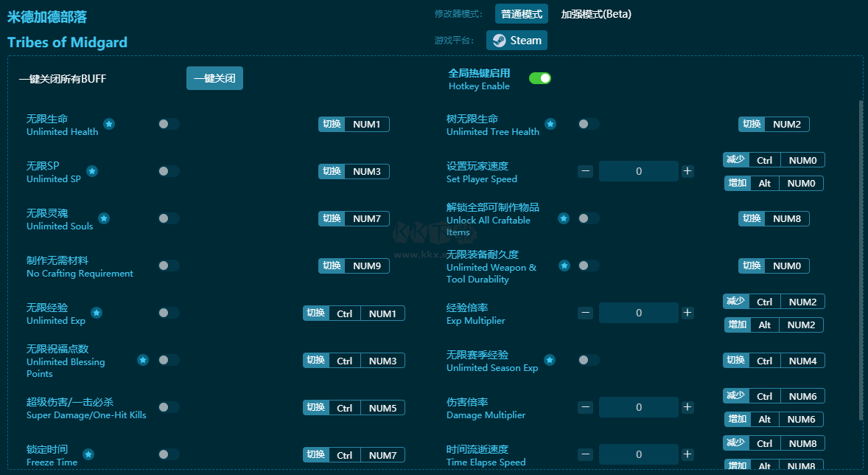The image size is (868, 475).
Task: Toggle Unlimited Health on
Action: click(169, 124)
